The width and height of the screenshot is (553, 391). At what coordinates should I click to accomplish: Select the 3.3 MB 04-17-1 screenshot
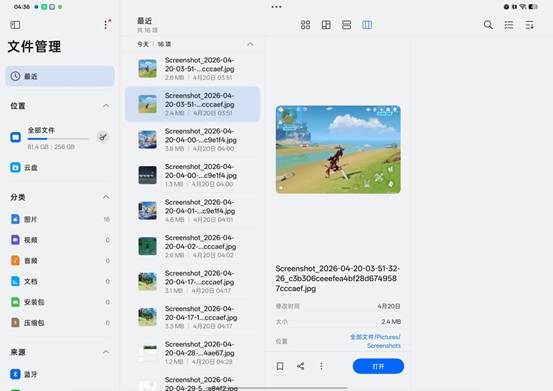(x=193, y=317)
